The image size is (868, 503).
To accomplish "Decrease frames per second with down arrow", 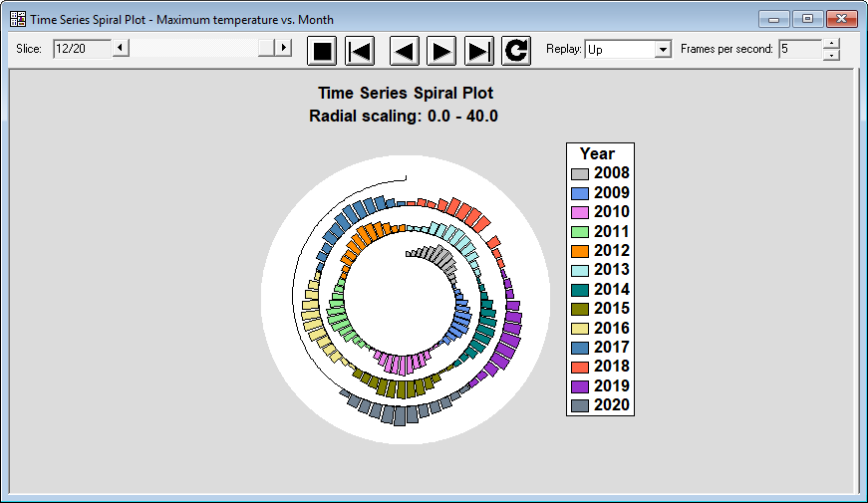I will [831, 55].
